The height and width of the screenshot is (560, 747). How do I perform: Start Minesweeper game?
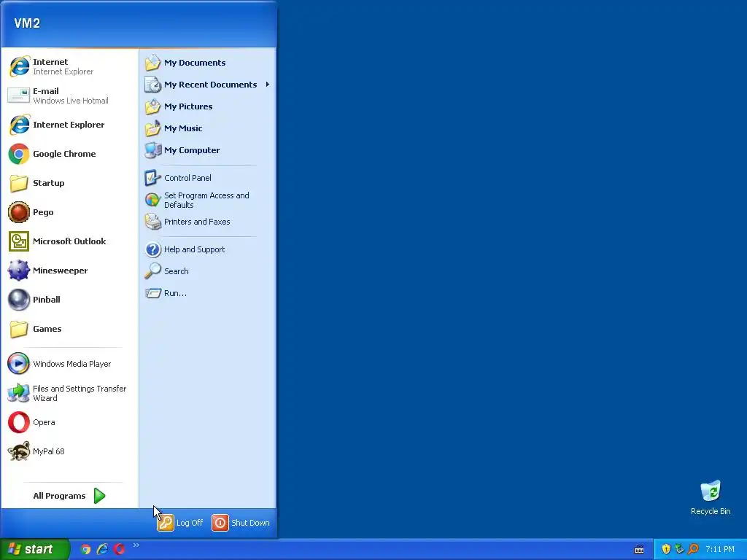tap(69, 271)
